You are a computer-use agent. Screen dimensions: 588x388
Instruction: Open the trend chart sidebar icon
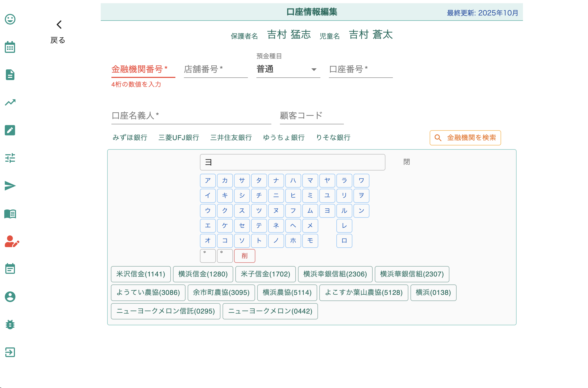click(10, 102)
